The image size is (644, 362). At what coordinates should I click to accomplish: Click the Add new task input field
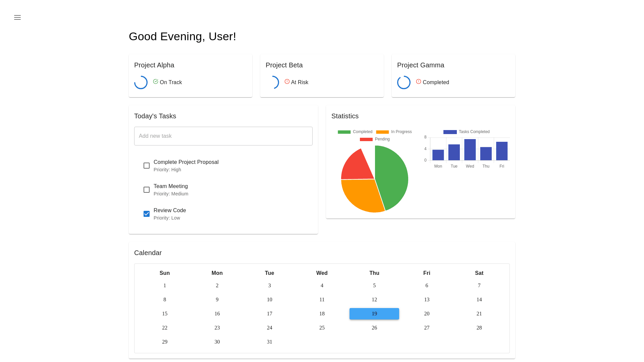[223, 136]
